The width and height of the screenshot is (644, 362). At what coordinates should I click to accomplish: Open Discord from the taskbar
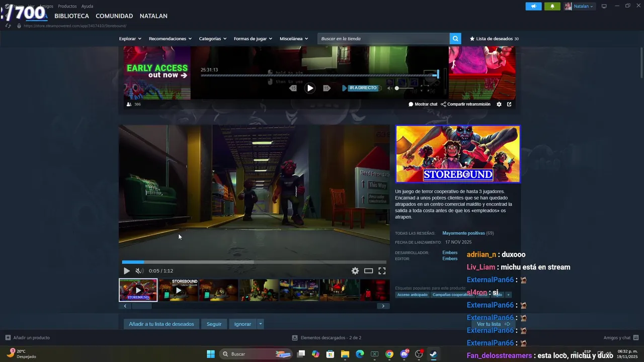click(404, 354)
